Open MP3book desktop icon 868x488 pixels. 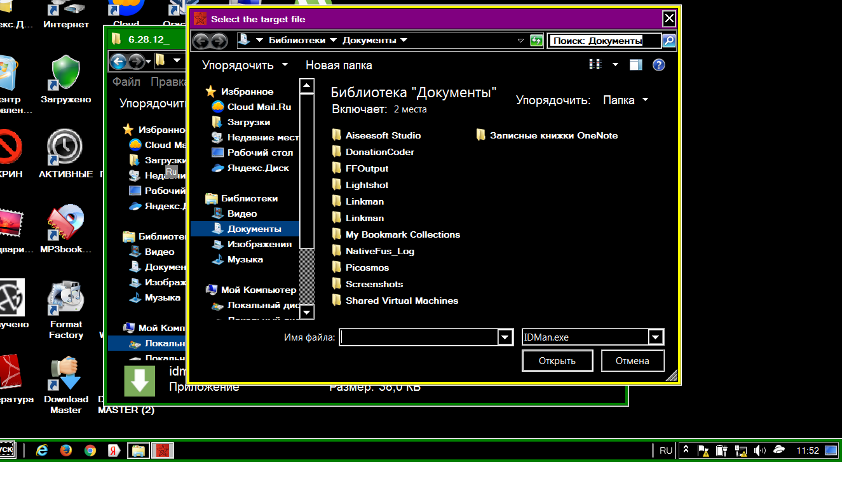click(x=66, y=229)
